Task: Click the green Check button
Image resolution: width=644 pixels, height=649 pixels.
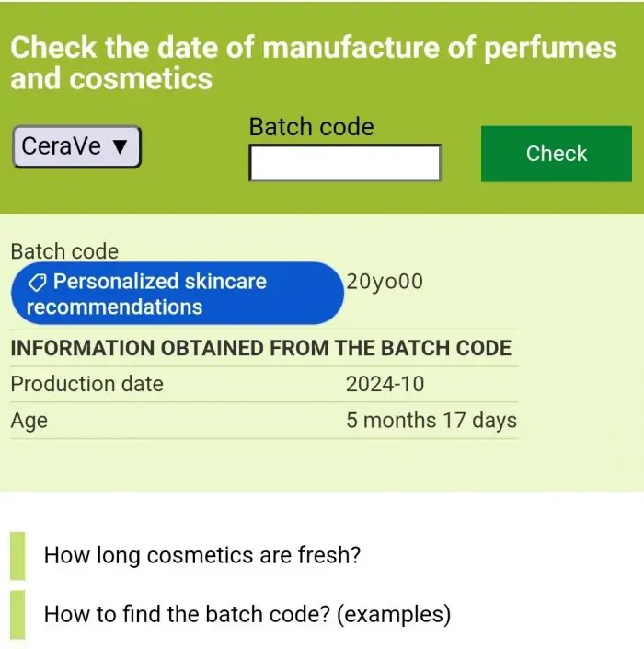Action: 557,154
